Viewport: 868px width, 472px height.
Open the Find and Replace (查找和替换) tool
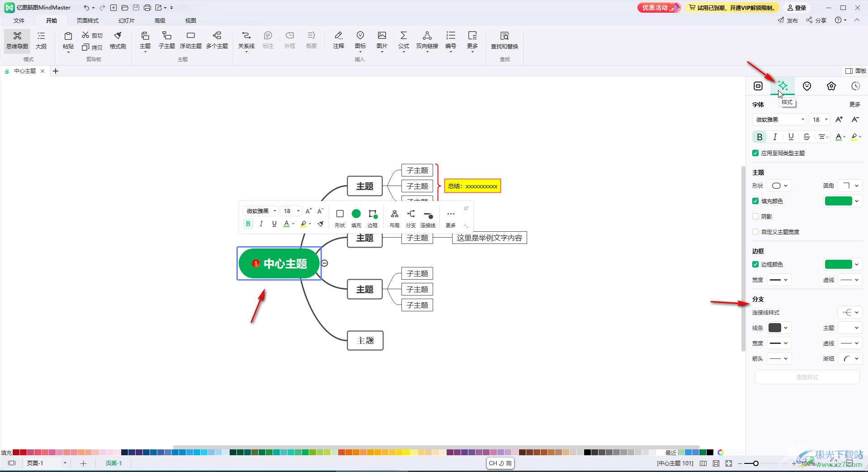(x=504, y=40)
